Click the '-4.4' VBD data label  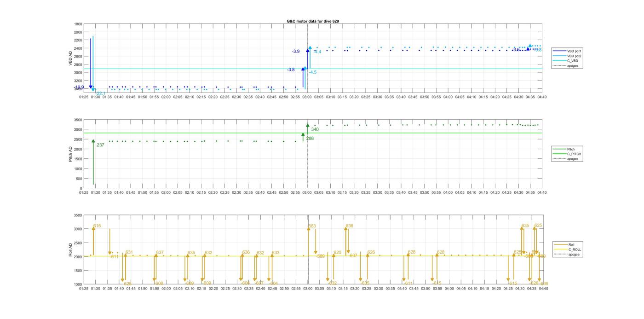coord(318,52)
